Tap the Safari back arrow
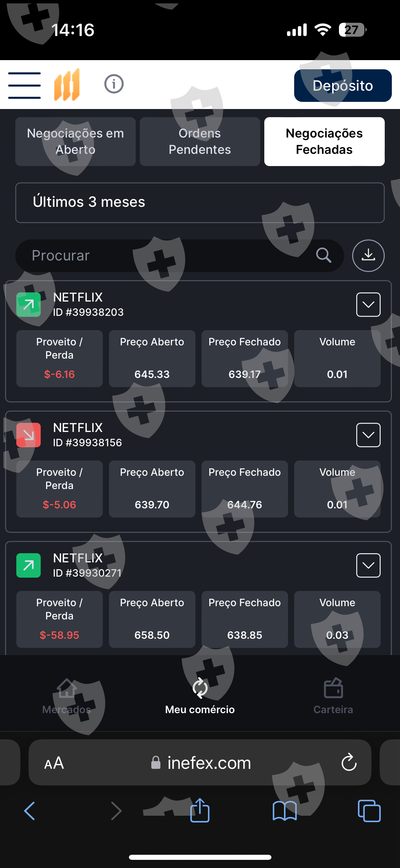Image resolution: width=400 pixels, height=868 pixels. (30, 811)
